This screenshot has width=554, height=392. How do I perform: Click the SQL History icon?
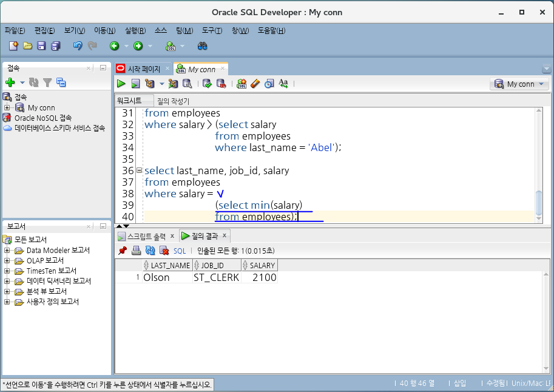(269, 83)
